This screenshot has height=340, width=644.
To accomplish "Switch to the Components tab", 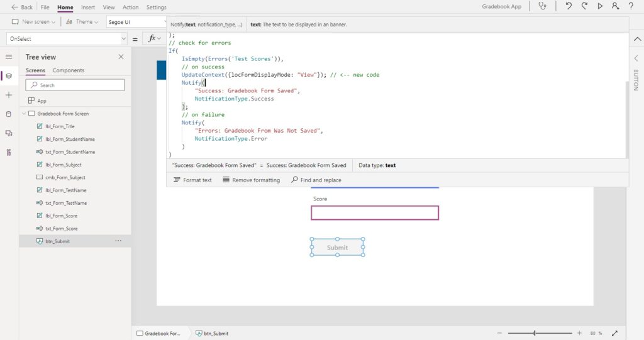I will (68, 70).
